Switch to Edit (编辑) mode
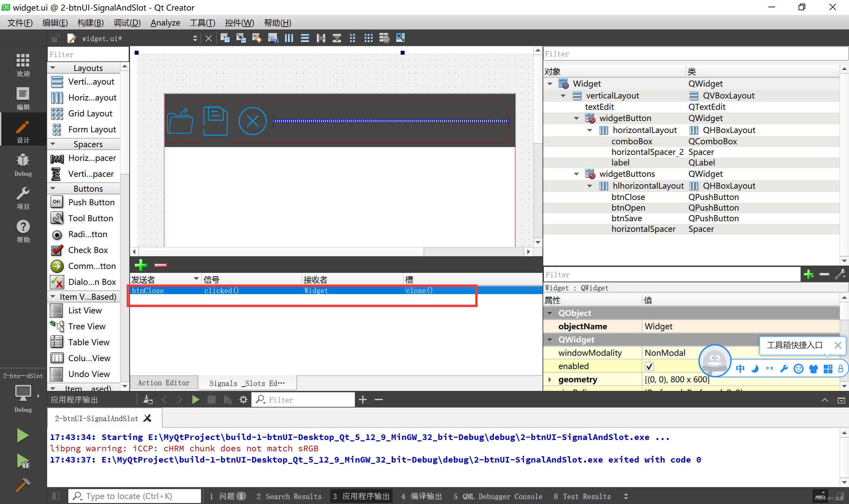 click(23, 98)
